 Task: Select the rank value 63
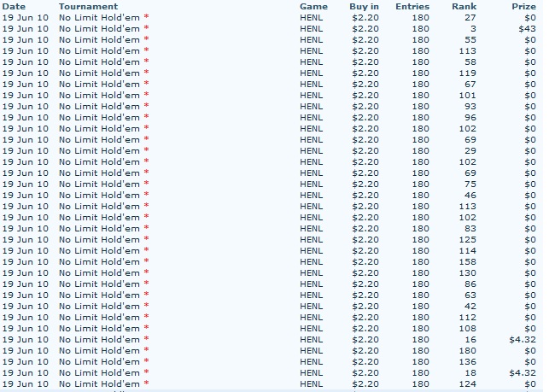pos(470,295)
